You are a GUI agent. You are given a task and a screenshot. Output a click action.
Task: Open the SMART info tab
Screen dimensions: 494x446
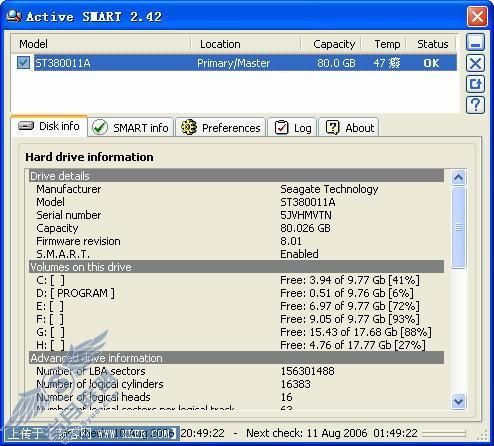131,128
